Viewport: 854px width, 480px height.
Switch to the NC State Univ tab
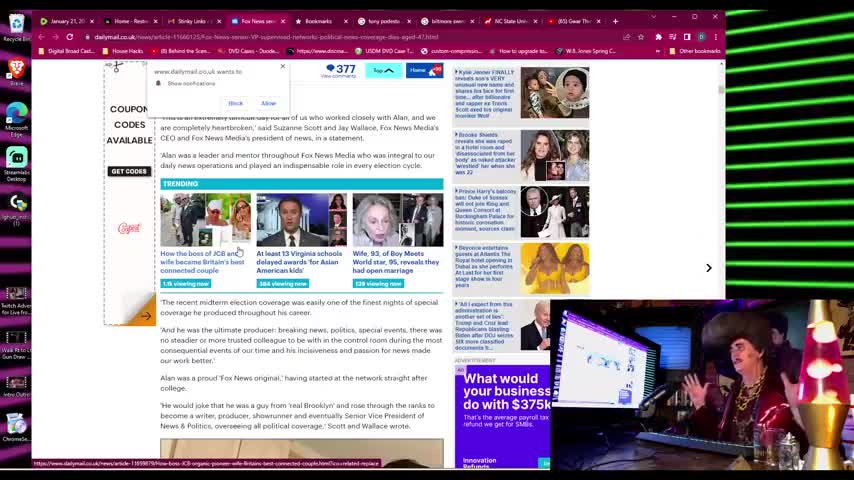coord(511,21)
